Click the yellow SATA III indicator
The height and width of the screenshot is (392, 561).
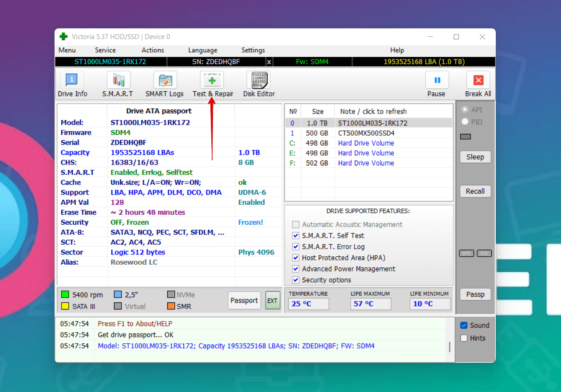click(x=65, y=306)
